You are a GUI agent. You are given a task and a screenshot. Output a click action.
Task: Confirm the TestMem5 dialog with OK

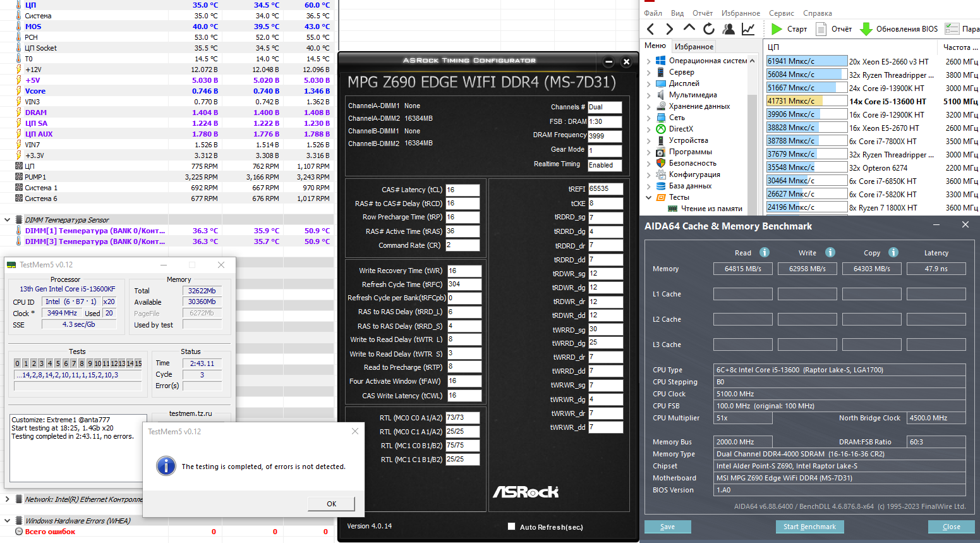[331, 504]
